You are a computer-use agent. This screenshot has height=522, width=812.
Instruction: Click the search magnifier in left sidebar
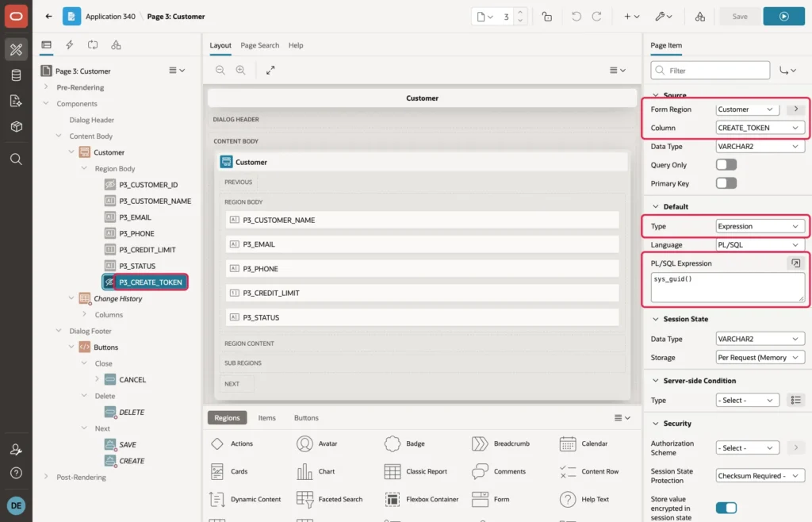tap(16, 159)
